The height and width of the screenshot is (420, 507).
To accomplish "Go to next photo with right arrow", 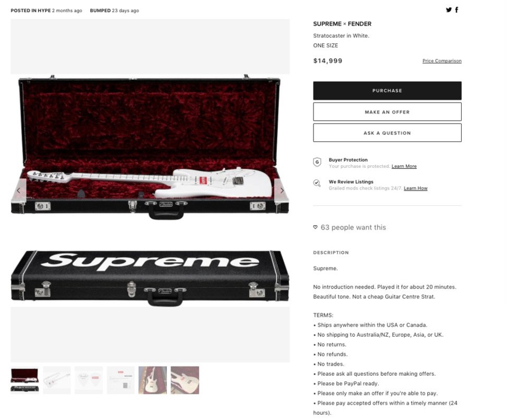I will (282, 190).
